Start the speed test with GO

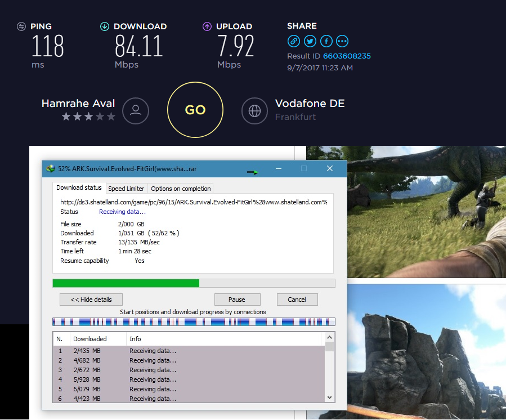pos(195,110)
